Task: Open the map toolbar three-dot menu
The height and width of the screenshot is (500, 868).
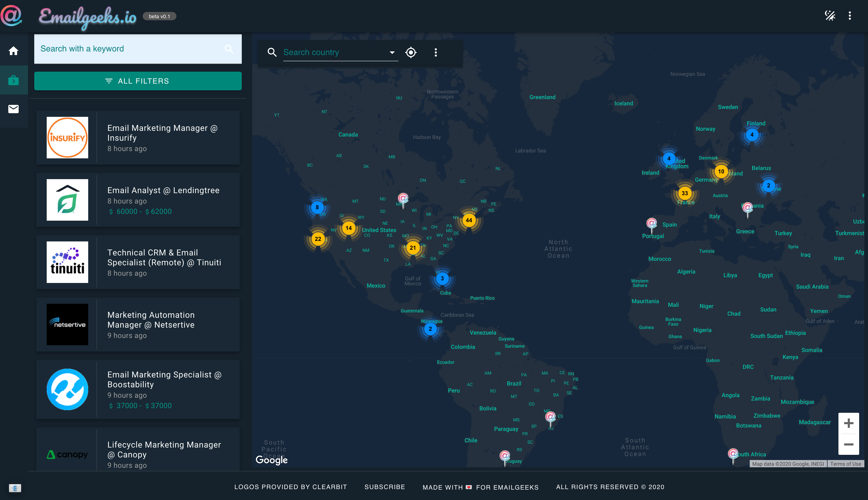Action: pyautogui.click(x=436, y=52)
